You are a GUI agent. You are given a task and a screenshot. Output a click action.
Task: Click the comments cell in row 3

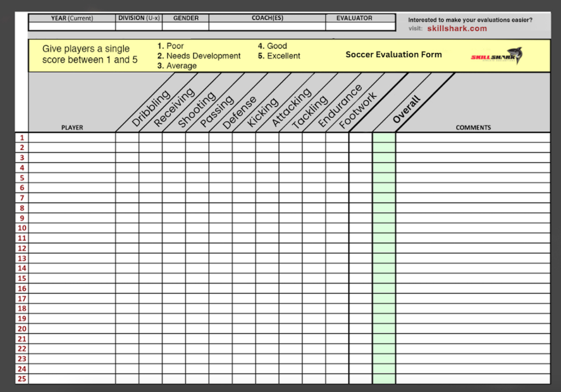click(x=473, y=158)
